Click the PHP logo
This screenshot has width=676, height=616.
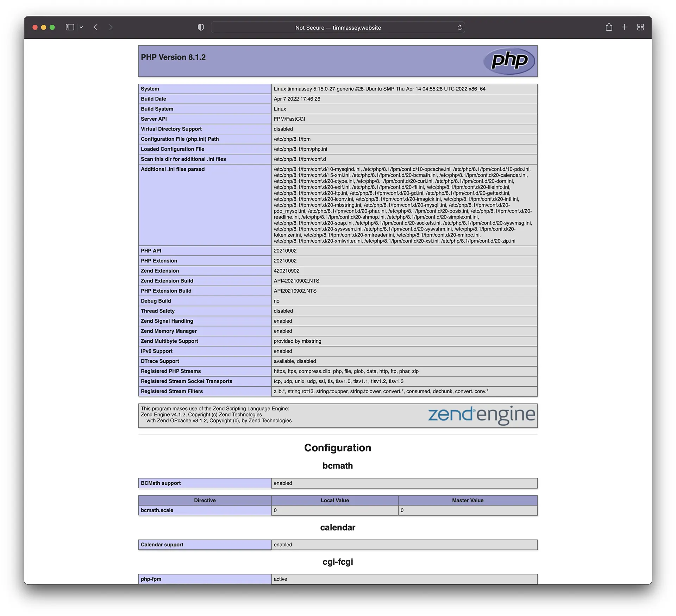coord(509,61)
